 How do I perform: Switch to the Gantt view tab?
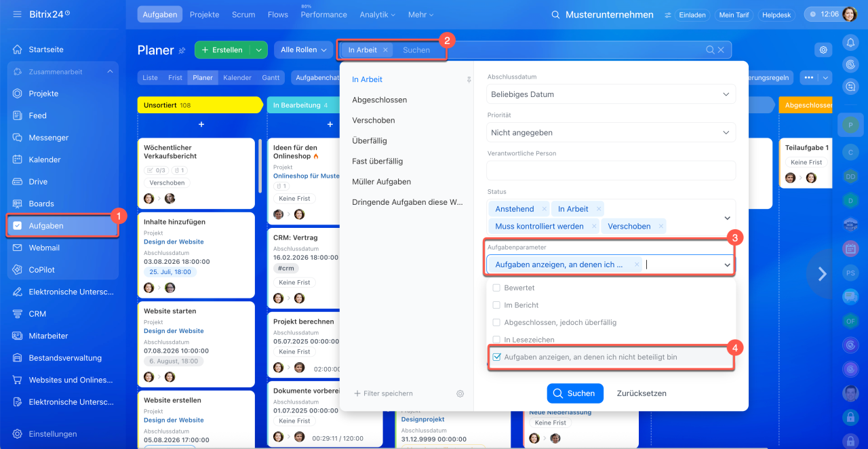tap(271, 78)
